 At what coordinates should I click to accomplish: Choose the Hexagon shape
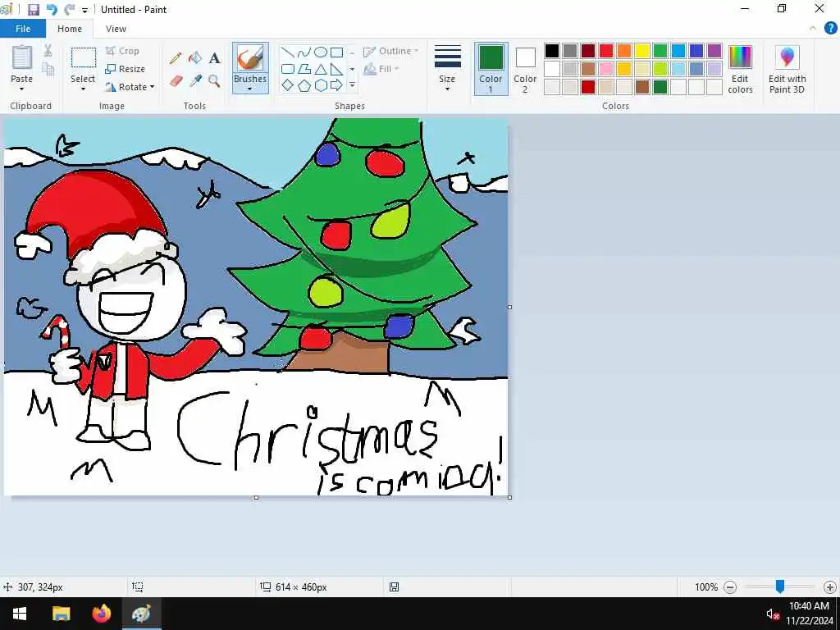pos(321,85)
